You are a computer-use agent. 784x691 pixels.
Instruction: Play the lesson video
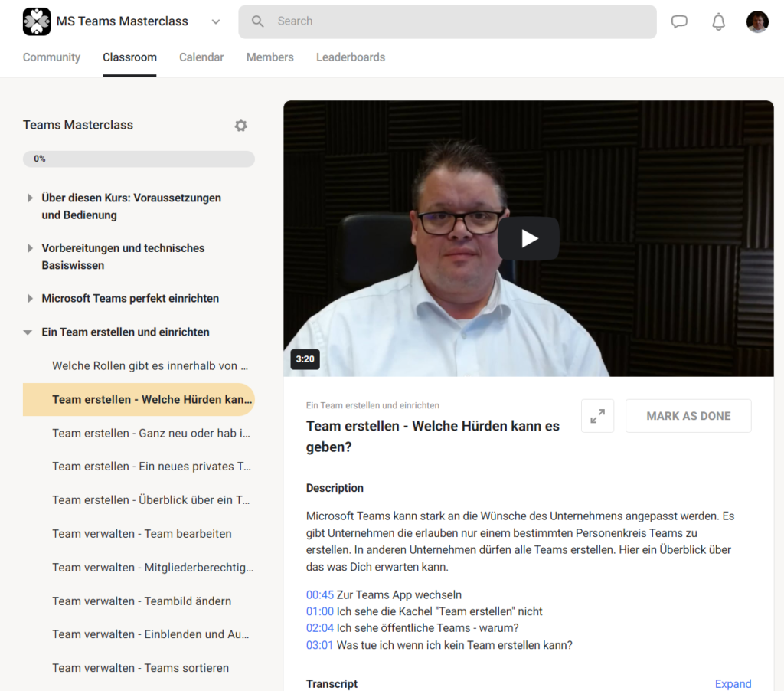[528, 238]
